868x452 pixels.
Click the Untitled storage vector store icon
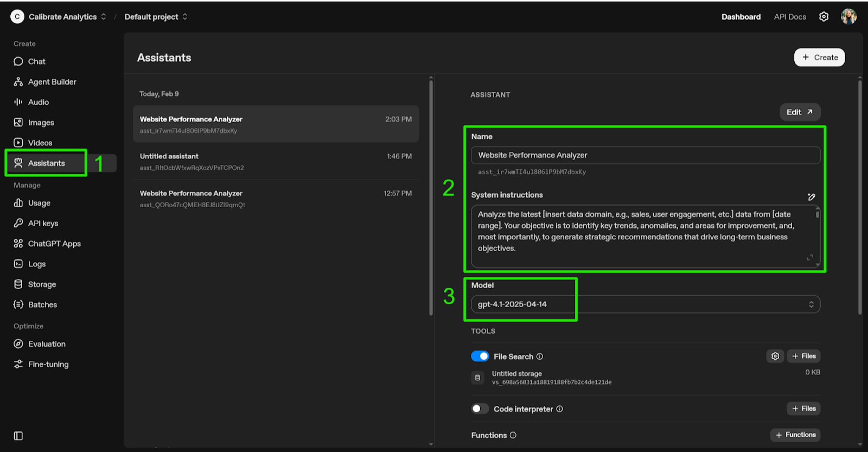pyautogui.click(x=477, y=378)
